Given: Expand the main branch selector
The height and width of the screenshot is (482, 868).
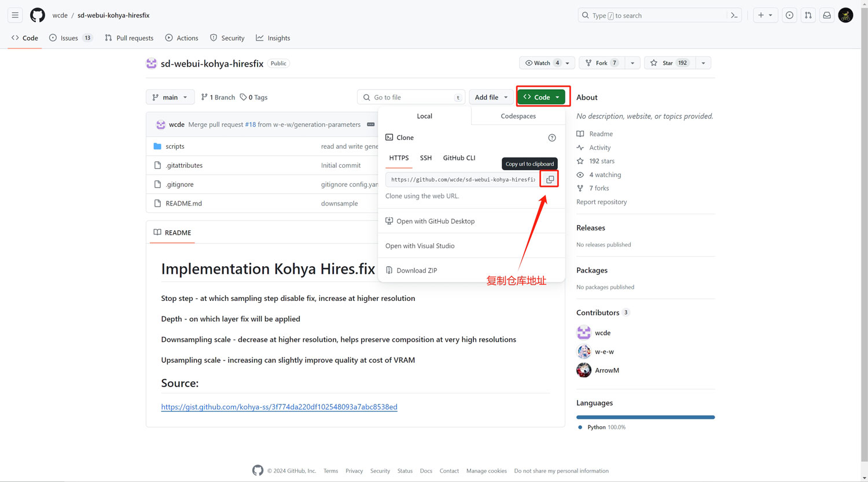Looking at the screenshot, I should click(x=170, y=97).
